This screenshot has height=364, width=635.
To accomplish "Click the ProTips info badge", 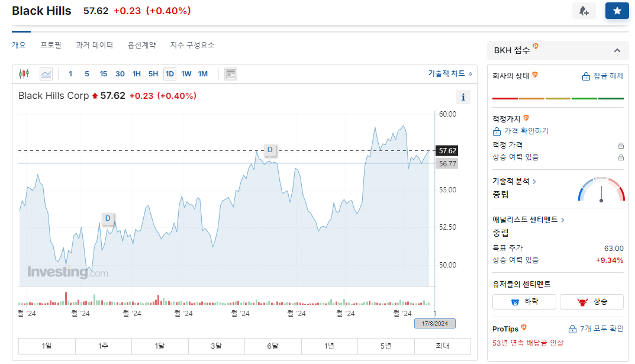I will [x=524, y=327].
